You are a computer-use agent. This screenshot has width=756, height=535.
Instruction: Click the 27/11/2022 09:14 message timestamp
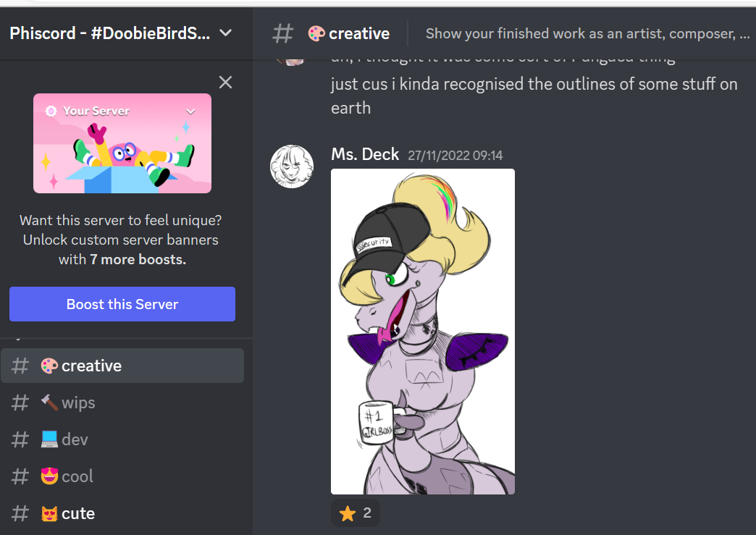[455, 155]
